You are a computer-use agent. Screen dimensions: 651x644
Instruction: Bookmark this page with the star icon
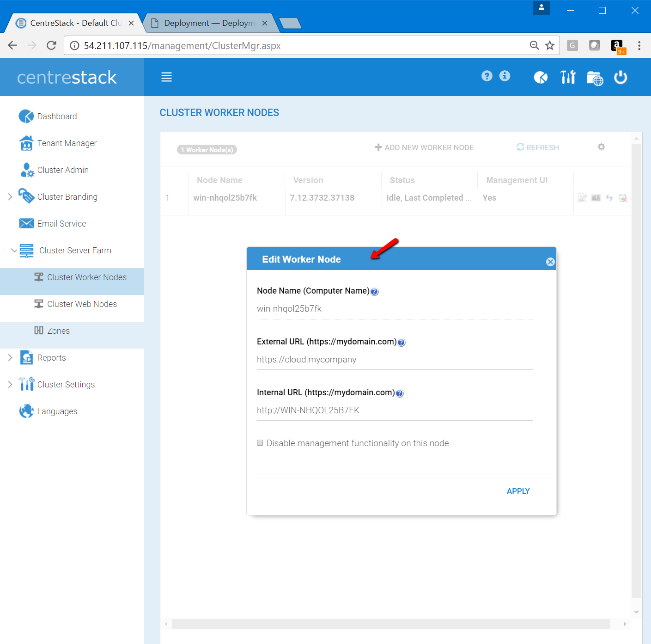(x=549, y=45)
